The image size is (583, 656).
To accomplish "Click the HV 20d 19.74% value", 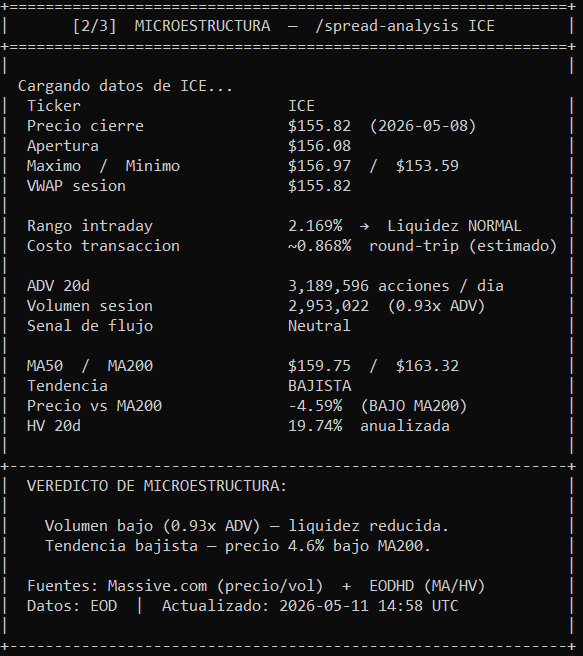I will (x=315, y=426).
